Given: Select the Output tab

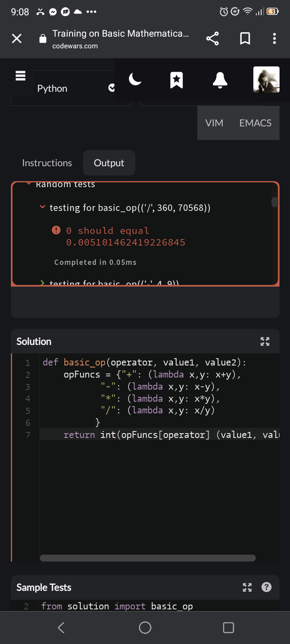Looking at the screenshot, I should [x=109, y=163].
